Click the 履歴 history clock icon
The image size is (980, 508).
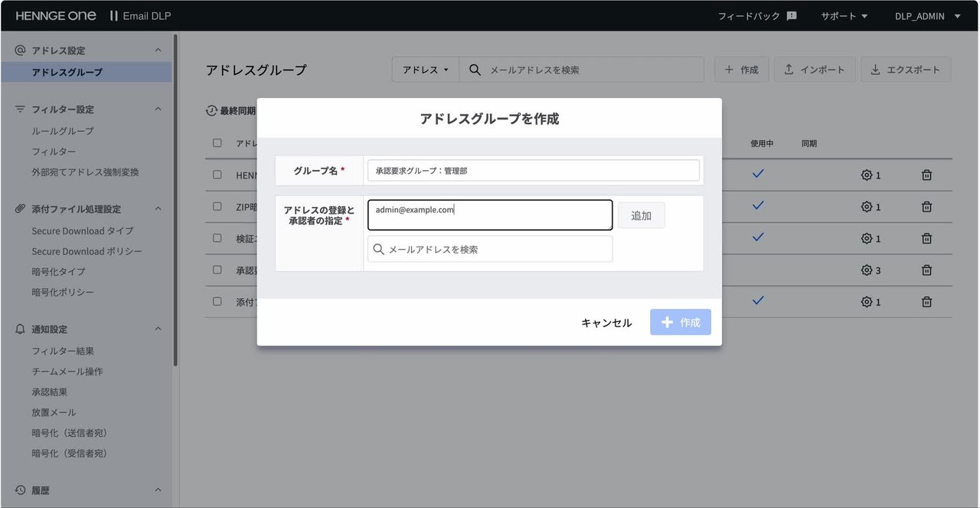click(x=21, y=490)
